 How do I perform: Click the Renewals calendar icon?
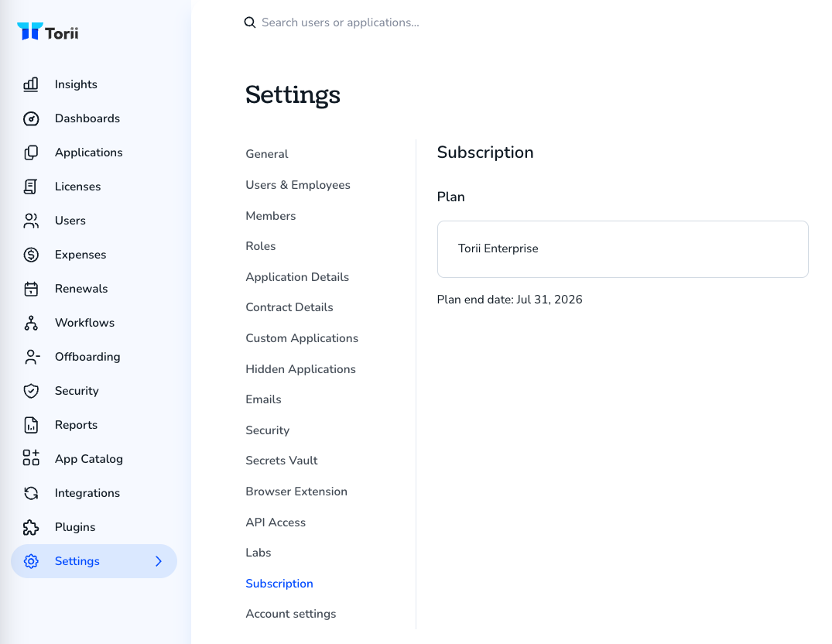pos(31,289)
